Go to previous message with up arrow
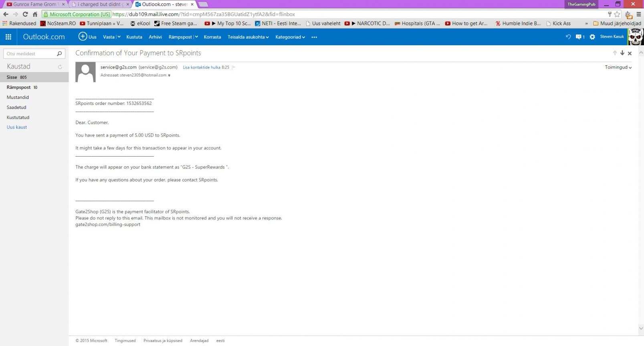The height and width of the screenshot is (346, 644). 615,53
